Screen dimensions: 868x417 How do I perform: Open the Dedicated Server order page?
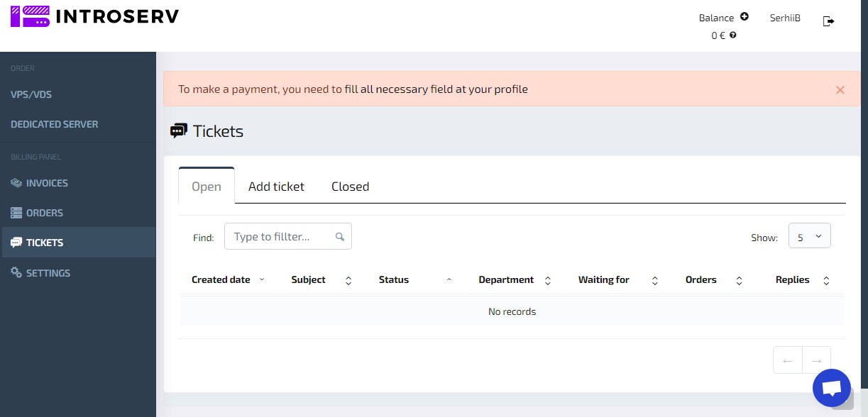55,124
